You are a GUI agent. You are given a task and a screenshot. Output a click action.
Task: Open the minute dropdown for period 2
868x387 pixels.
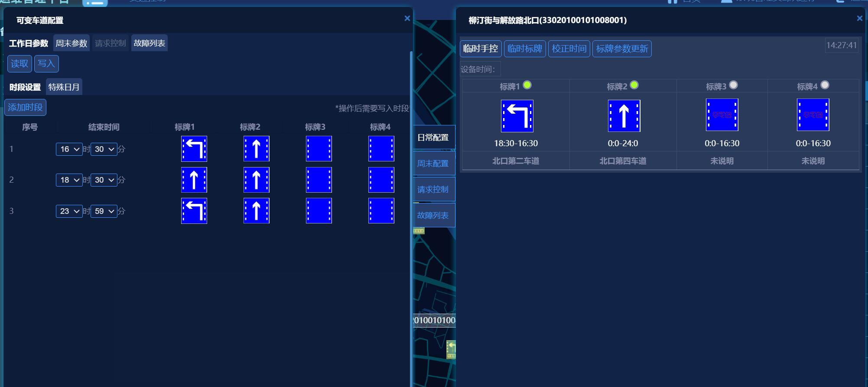click(104, 180)
